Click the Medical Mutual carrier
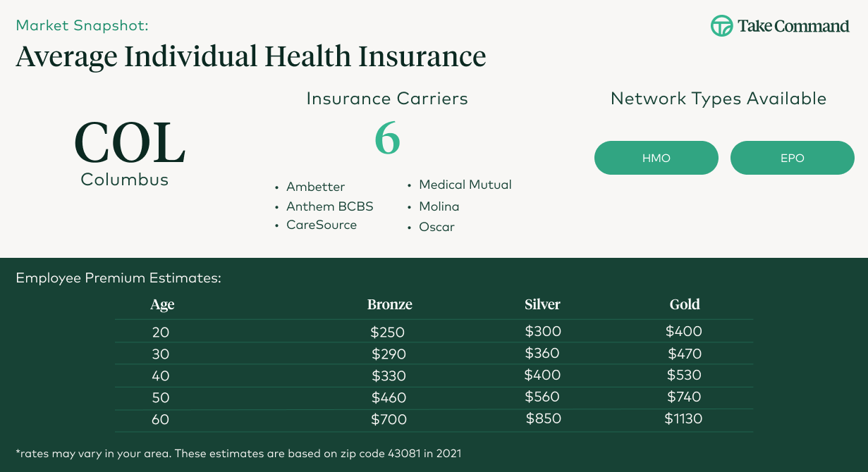This screenshot has width=868, height=472. point(465,185)
